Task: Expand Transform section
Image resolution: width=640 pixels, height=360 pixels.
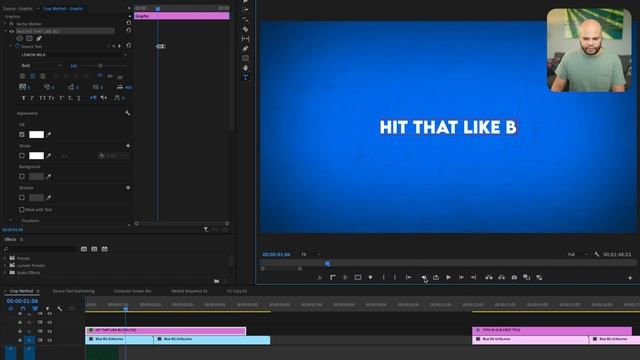Action: (x=11, y=220)
